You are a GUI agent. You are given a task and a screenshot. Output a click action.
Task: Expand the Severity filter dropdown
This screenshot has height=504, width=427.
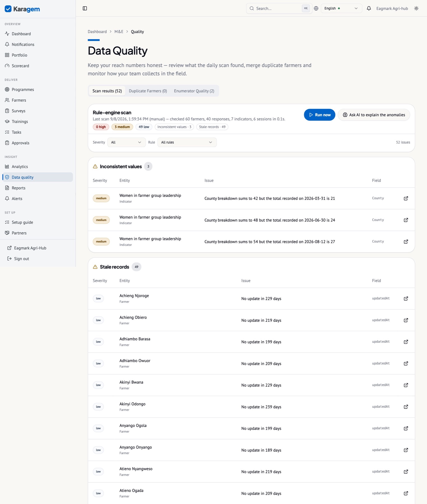coord(126,142)
